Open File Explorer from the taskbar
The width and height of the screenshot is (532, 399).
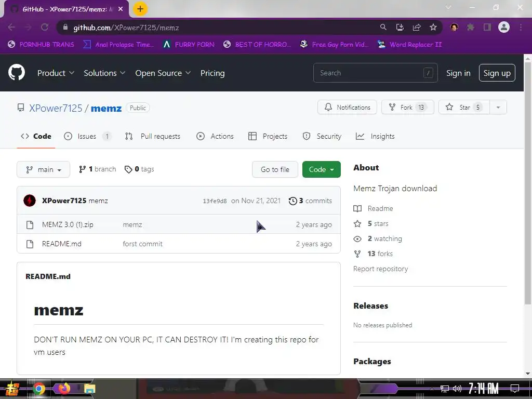89,389
